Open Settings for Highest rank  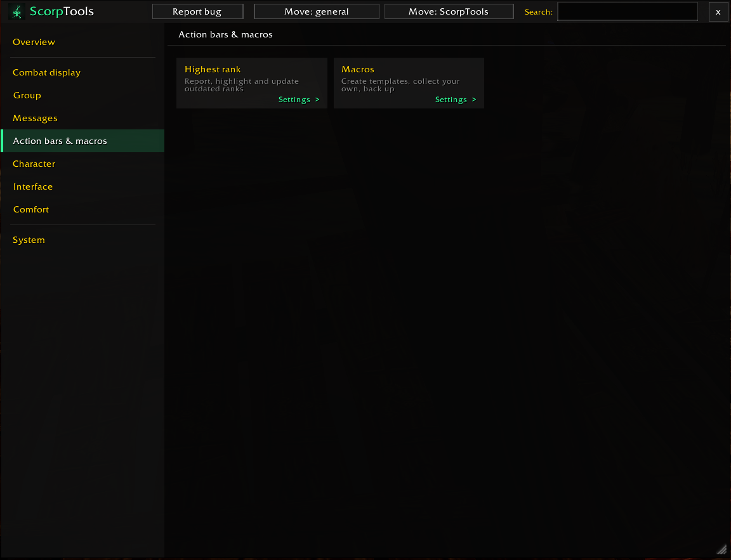pos(299,100)
